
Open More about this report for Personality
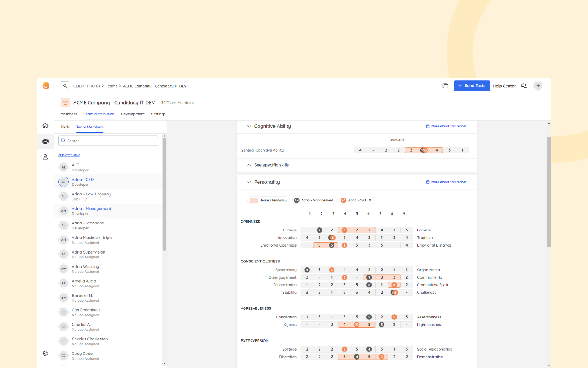[x=449, y=182]
